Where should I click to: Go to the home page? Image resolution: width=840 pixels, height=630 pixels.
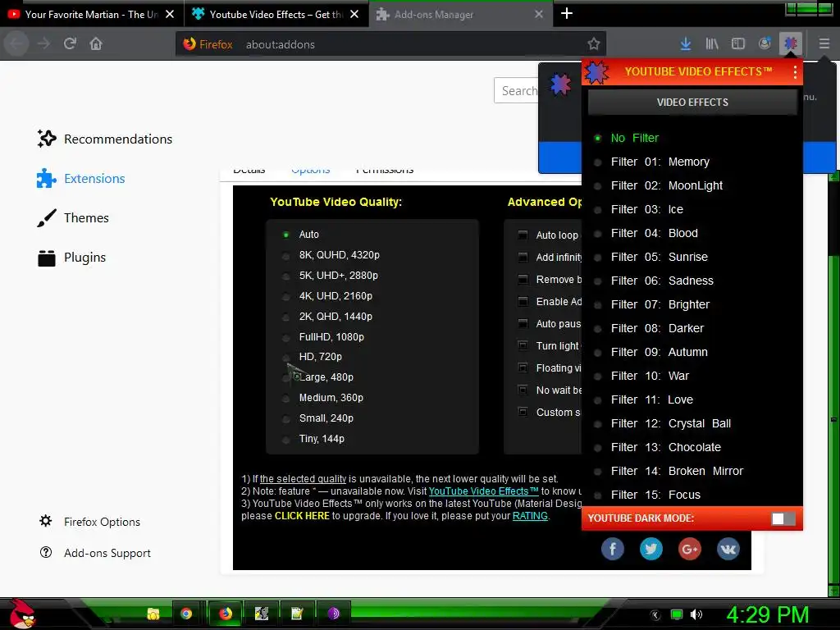[96, 43]
